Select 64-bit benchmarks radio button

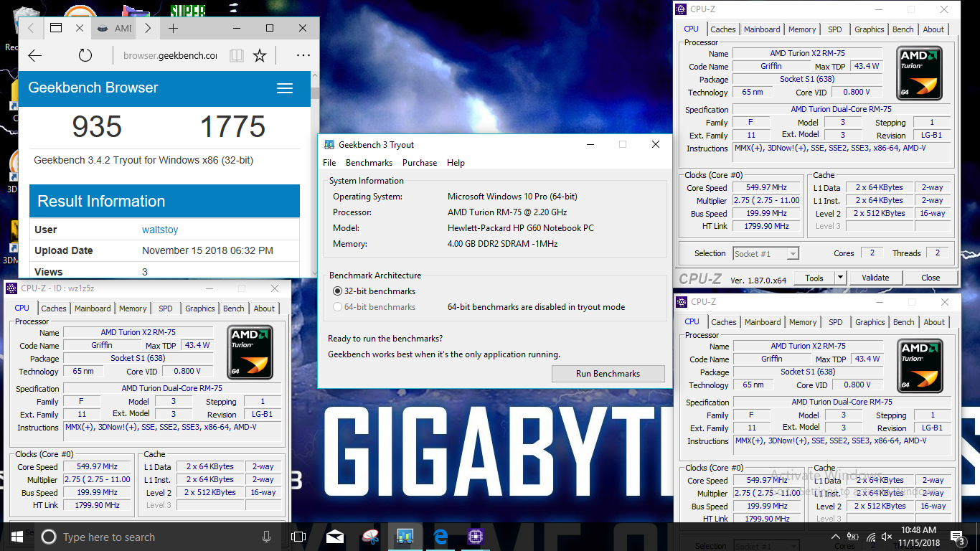click(338, 307)
